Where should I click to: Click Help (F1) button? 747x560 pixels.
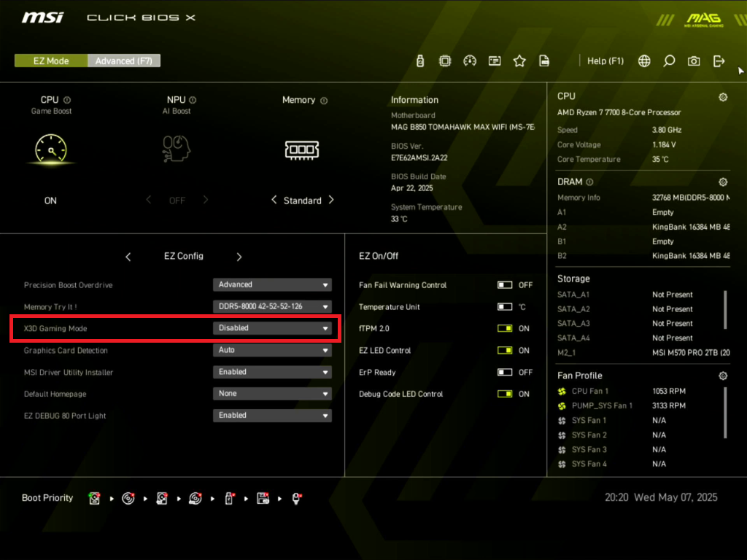click(605, 61)
